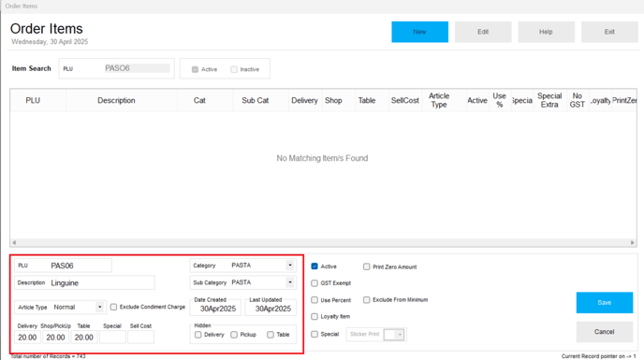Open the Help button
644x360 pixels.
click(546, 32)
